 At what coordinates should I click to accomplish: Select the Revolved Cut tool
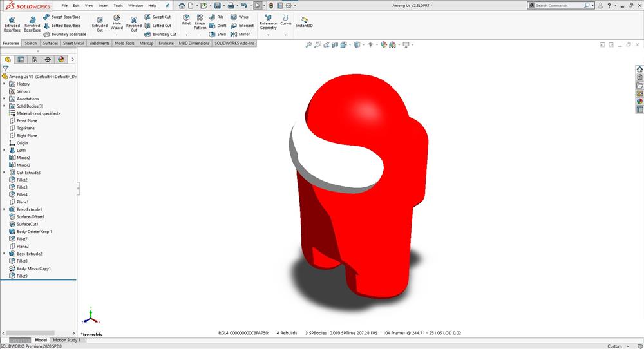[133, 24]
